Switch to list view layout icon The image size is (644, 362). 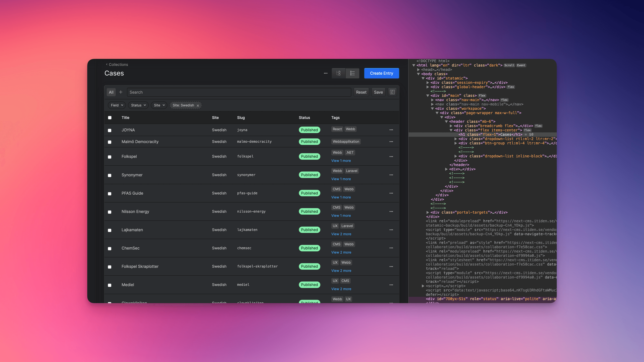tap(352, 73)
